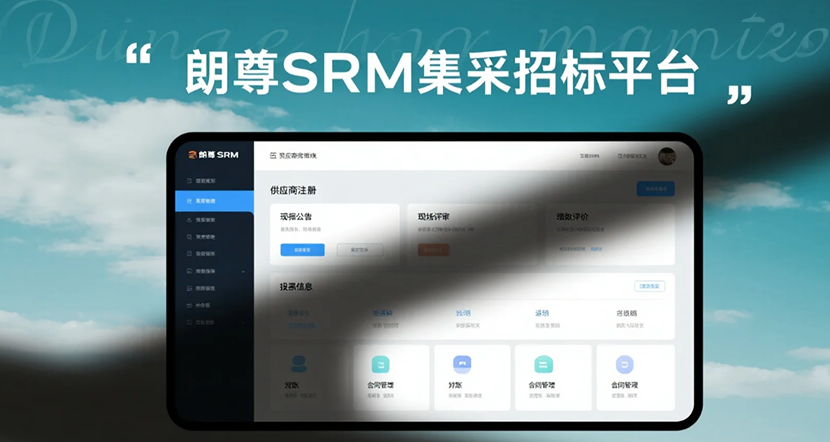Click the blue-purple icon on the 对账 card
Screen dimensions: 830x442
[x=461, y=364]
